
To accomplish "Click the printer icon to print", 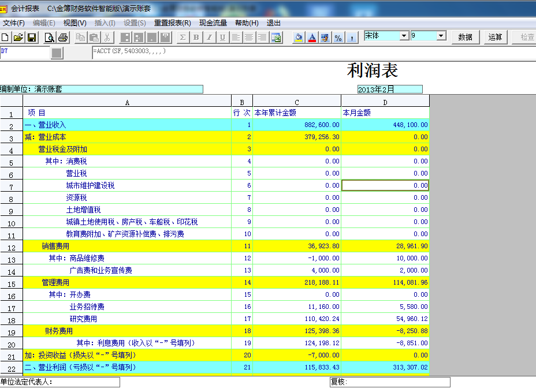I will 63,38.
